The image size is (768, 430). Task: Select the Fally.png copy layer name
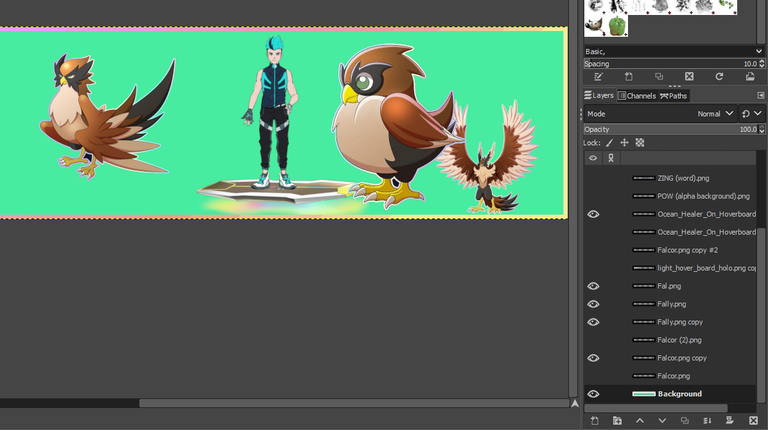(680, 322)
